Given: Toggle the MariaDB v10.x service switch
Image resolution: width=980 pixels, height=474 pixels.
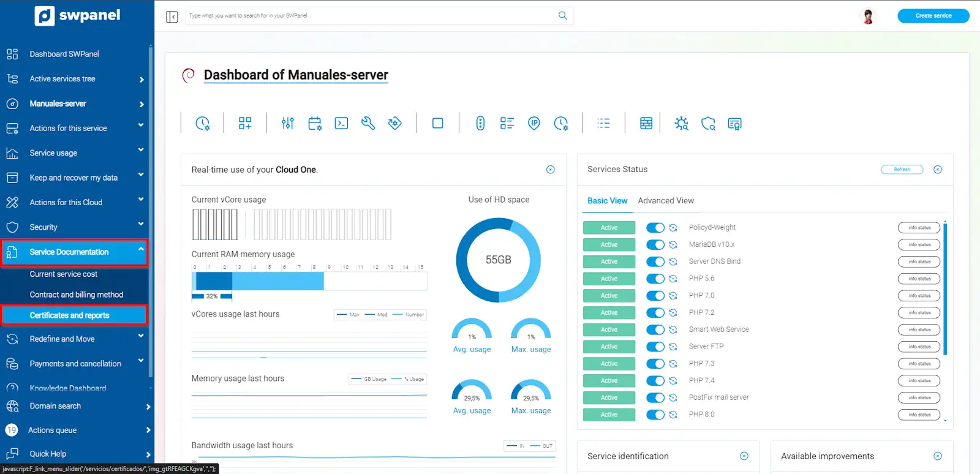Looking at the screenshot, I should click(655, 245).
